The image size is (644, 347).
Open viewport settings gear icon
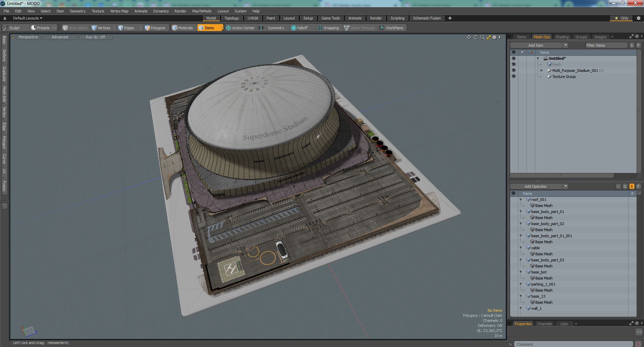click(x=494, y=37)
